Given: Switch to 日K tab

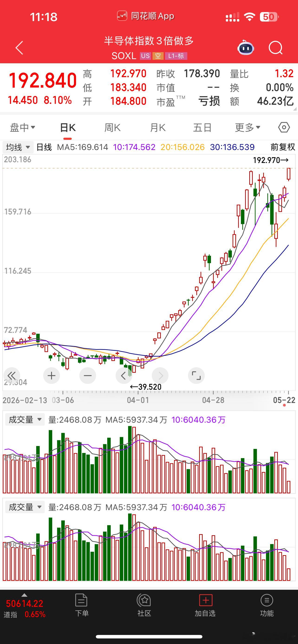Looking at the screenshot, I should [x=68, y=128].
